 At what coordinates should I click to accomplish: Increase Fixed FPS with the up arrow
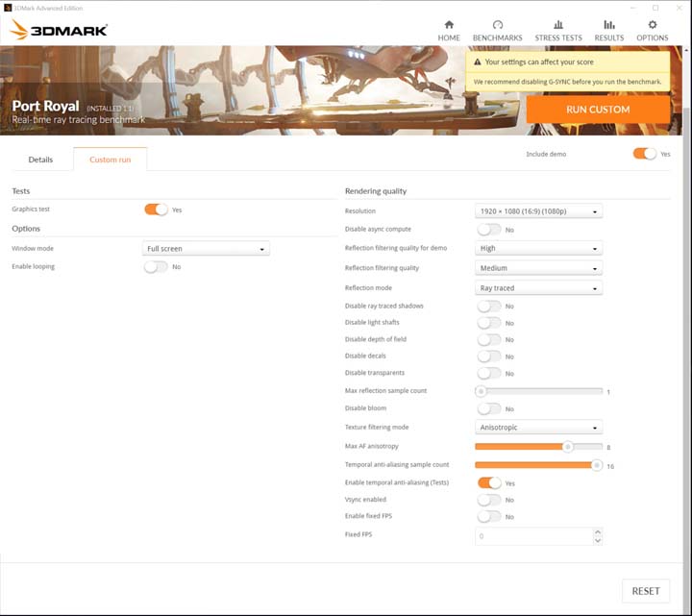pyautogui.click(x=598, y=531)
